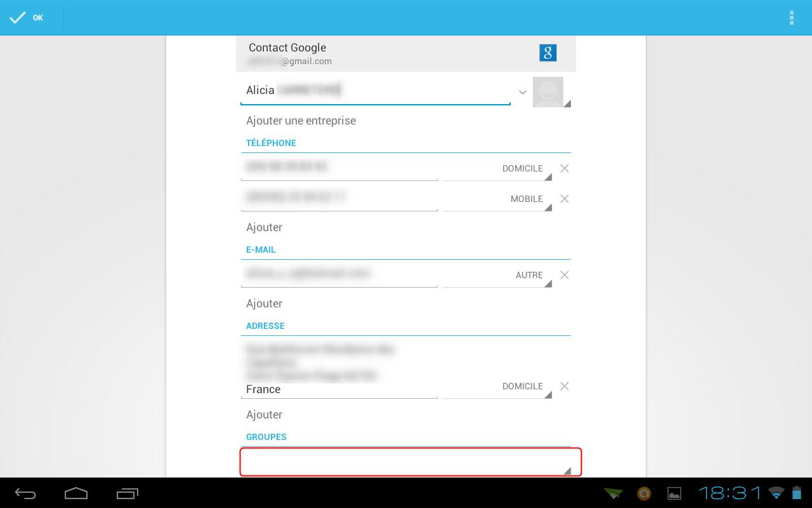Delete the DOMICILE address entry
The image size is (812, 508).
pyautogui.click(x=565, y=386)
